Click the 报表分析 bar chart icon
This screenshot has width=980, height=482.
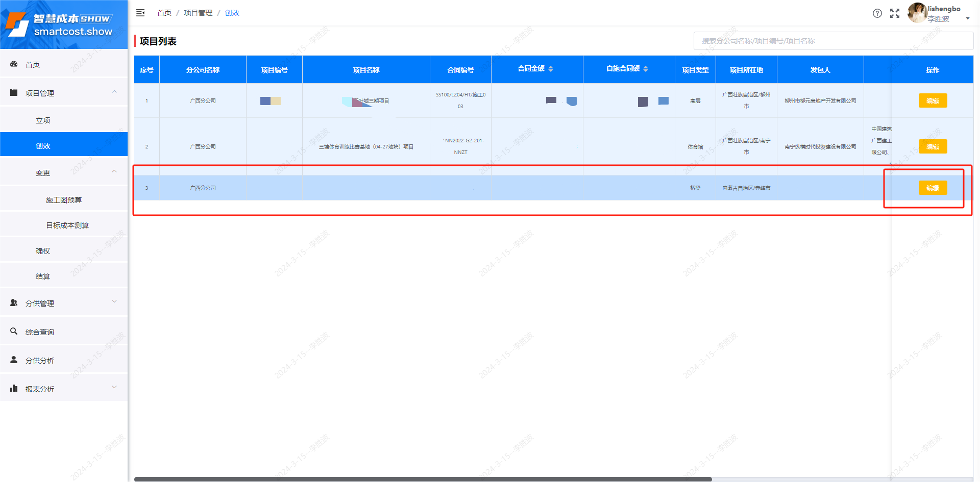14,389
